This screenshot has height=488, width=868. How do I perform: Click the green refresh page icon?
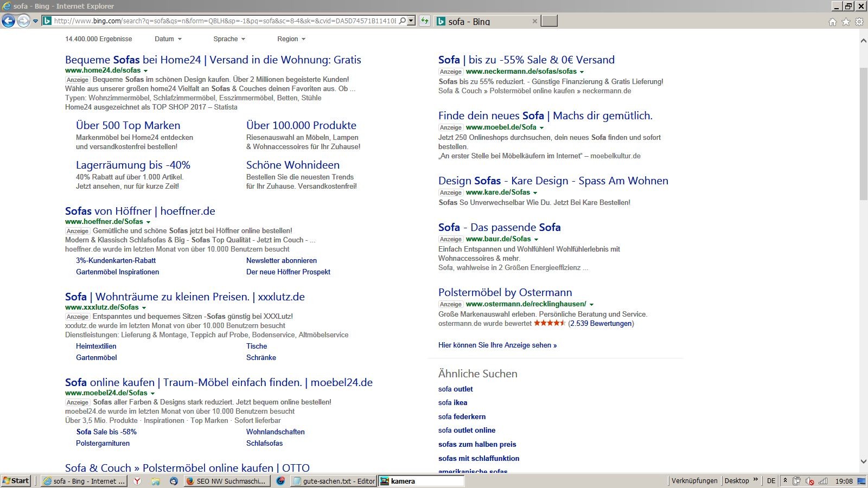click(425, 21)
